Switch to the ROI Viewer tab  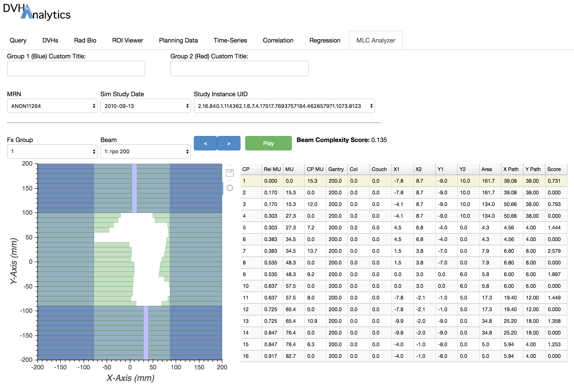128,40
